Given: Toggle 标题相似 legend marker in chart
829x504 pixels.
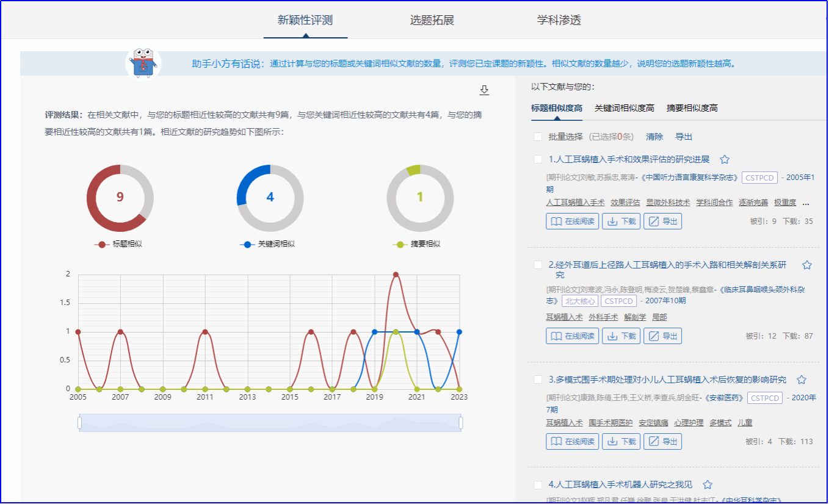Looking at the screenshot, I should point(101,244).
